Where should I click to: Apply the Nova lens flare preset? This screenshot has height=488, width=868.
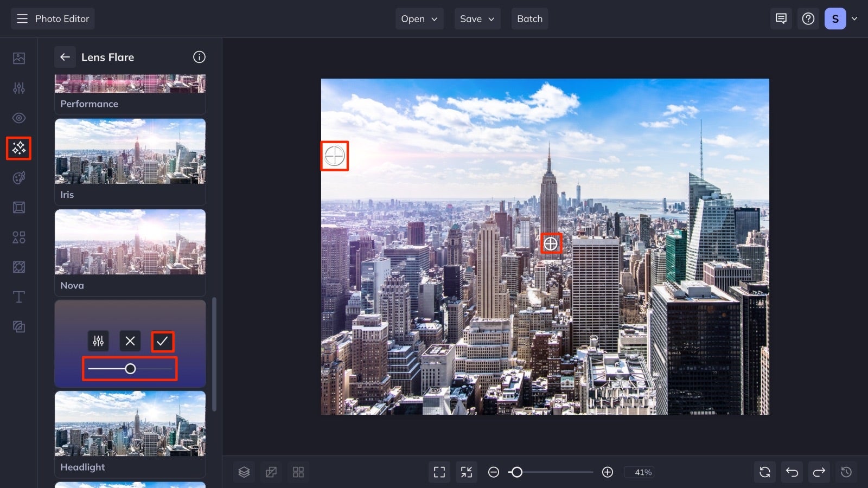130,243
